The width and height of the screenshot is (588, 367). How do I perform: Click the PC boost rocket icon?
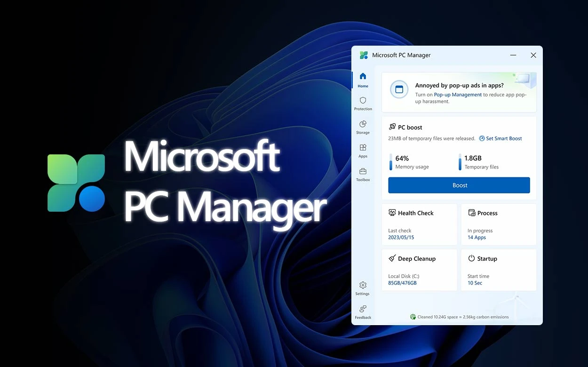(x=392, y=127)
